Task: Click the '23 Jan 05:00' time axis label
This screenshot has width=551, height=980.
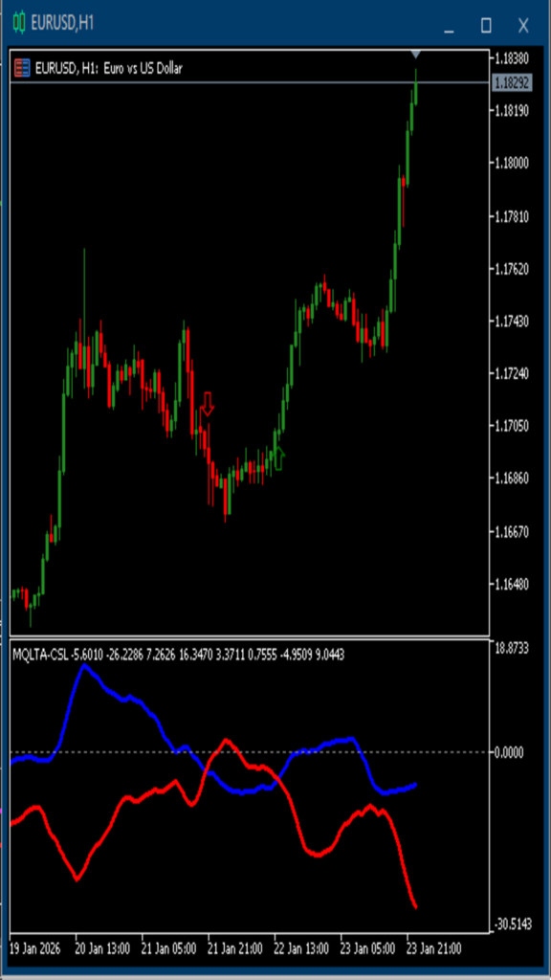Action: [x=368, y=948]
